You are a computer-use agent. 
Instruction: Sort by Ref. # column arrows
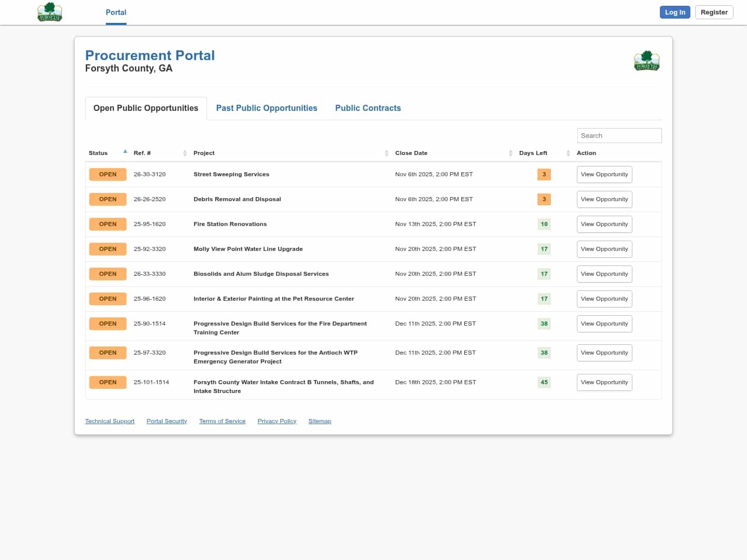185,153
